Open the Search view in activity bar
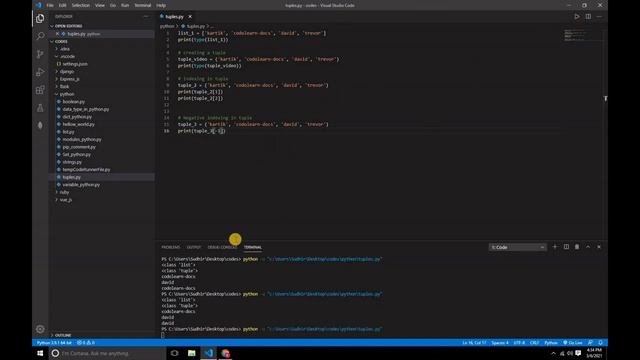The image size is (640, 360). [x=40, y=36]
